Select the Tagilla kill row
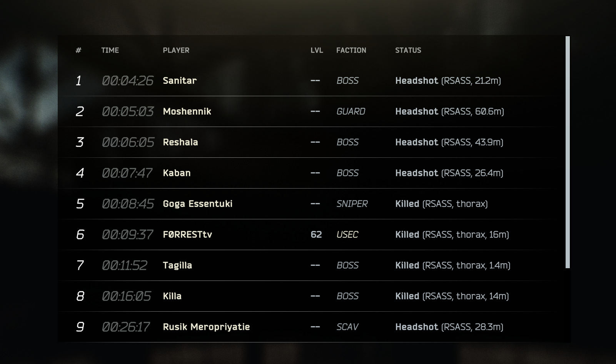616x364 pixels. coord(308,265)
